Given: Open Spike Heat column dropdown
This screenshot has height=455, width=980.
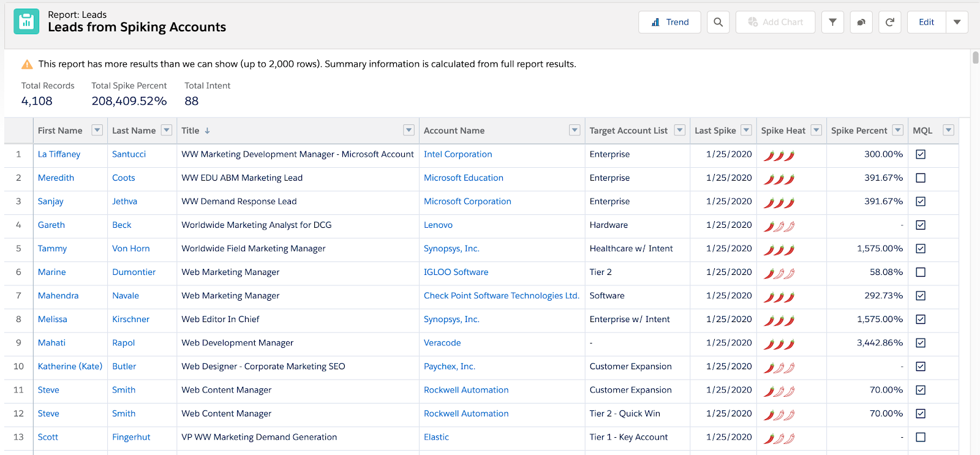Looking at the screenshot, I should click(816, 130).
